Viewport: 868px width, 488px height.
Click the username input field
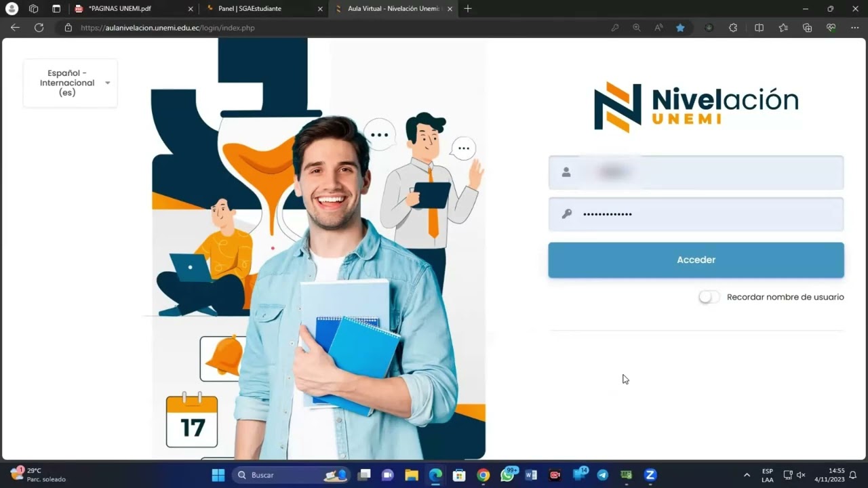click(x=696, y=172)
